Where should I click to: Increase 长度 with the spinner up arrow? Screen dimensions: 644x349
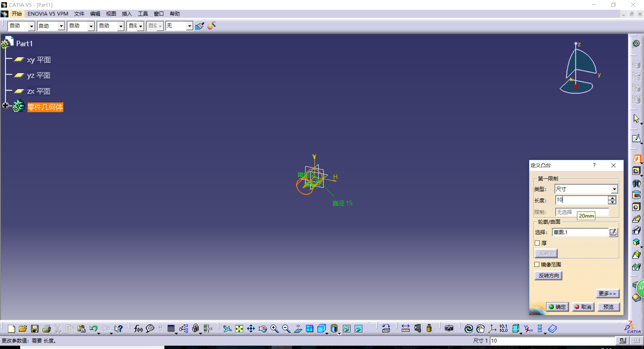tap(612, 198)
